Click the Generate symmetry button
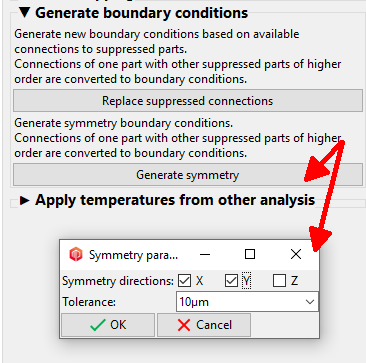 point(188,175)
